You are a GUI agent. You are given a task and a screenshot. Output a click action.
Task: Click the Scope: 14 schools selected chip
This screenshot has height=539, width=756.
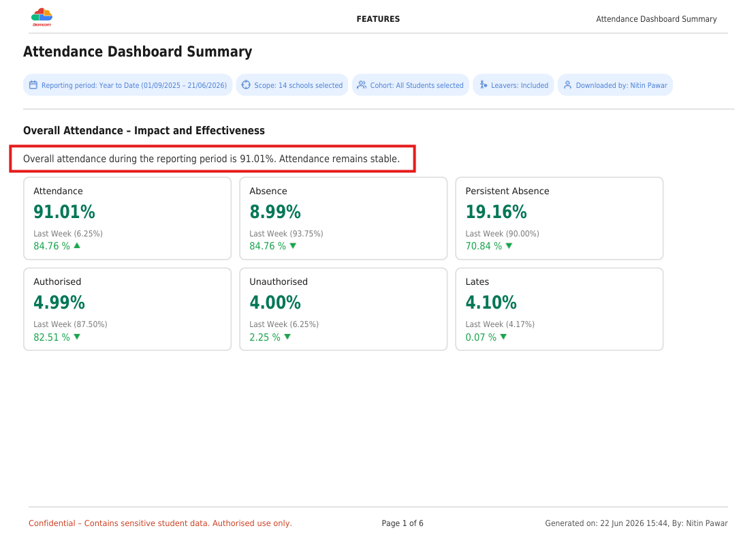[x=292, y=85]
